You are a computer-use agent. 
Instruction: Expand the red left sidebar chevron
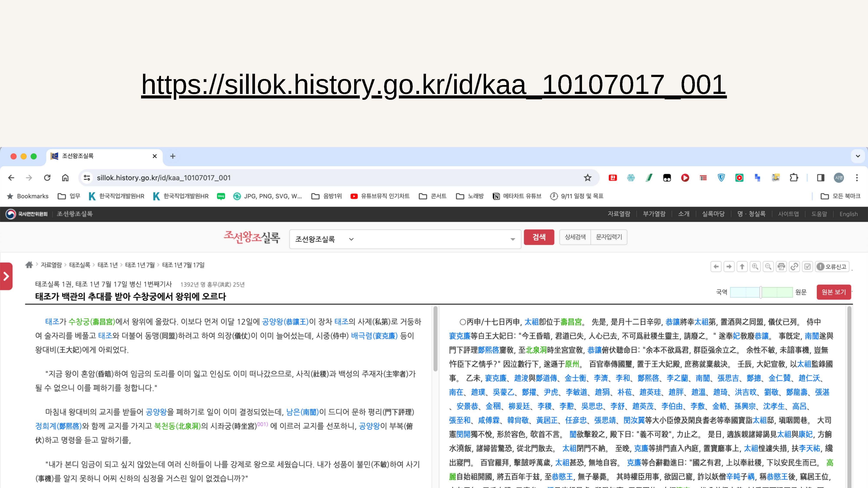[6, 277]
